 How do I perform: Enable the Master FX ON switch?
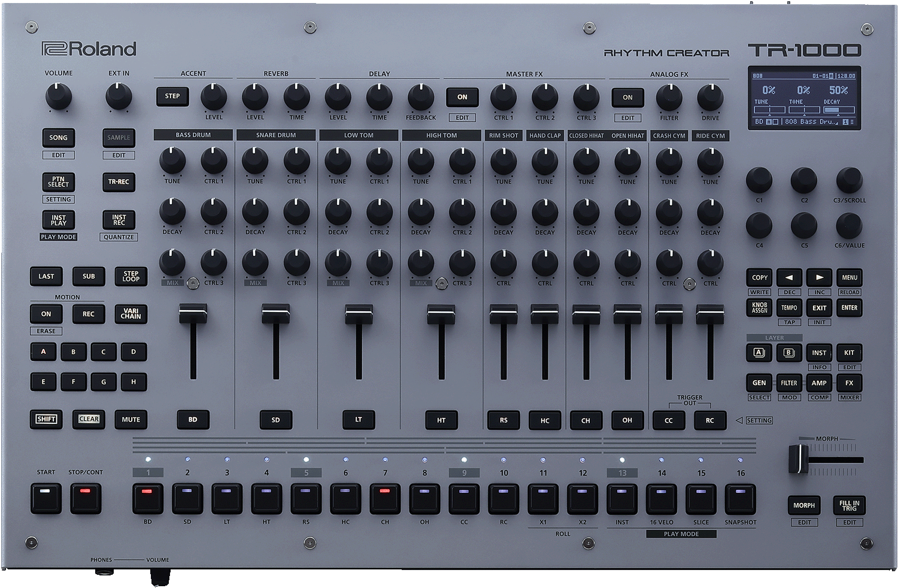(462, 97)
